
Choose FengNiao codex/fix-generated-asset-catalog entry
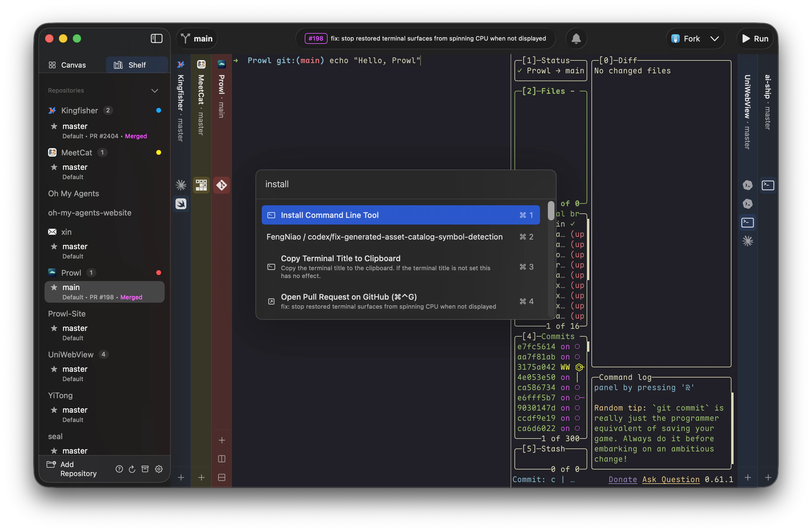[x=401, y=237]
